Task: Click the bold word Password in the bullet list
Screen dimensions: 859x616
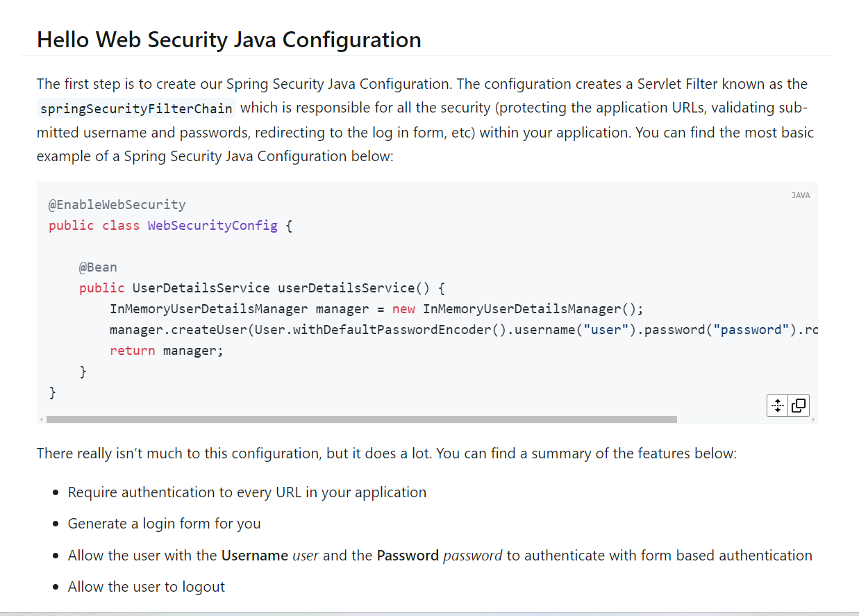Action: [x=408, y=556]
